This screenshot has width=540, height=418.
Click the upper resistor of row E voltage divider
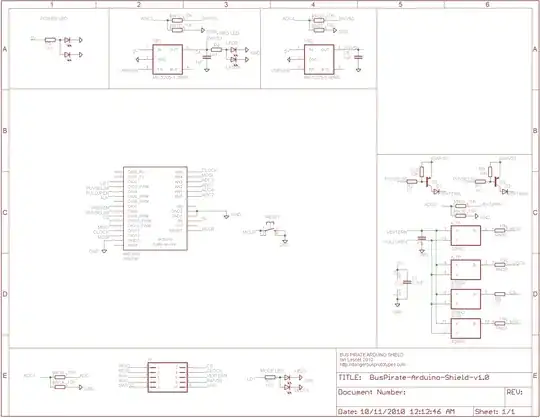click(x=60, y=377)
